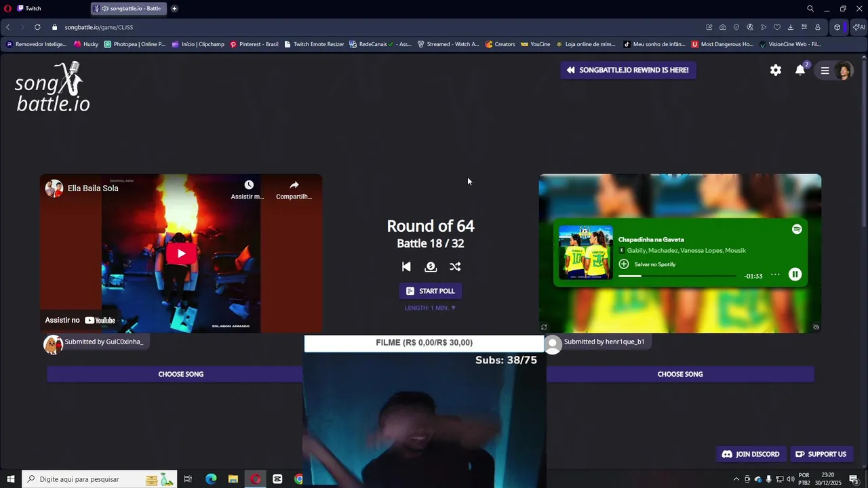Click heart bookmark icon in toolbar
The height and width of the screenshot is (488, 868).
coord(777,27)
